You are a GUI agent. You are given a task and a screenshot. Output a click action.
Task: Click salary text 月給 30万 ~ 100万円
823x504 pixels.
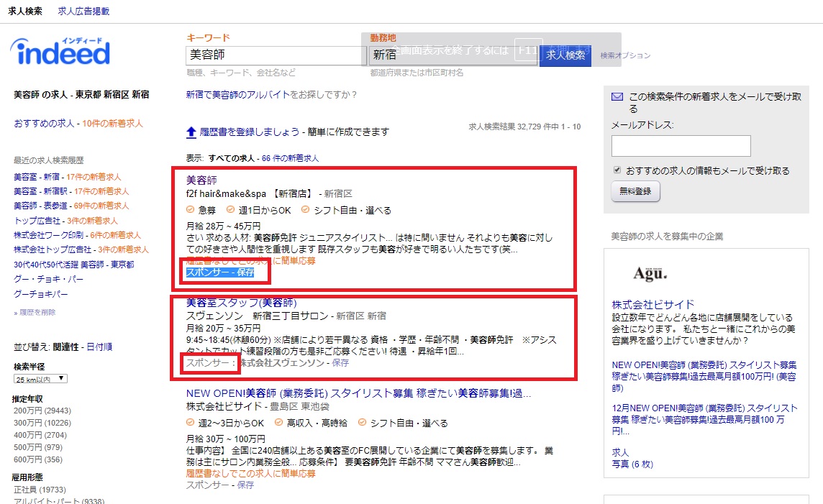[x=226, y=439]
